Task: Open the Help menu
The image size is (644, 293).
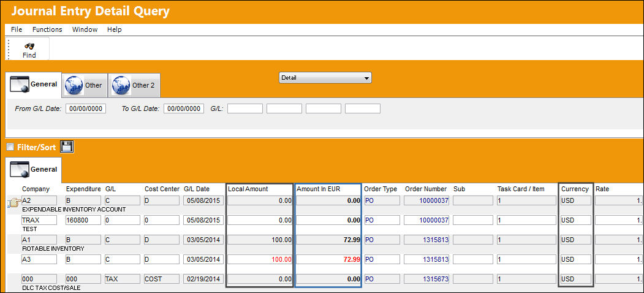Action: tap(114, 29)
